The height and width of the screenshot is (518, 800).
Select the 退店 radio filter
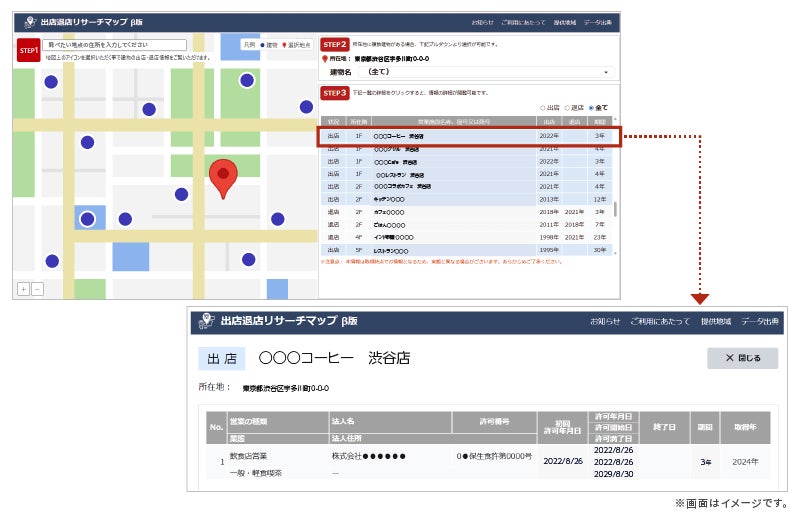click(567, 107)
